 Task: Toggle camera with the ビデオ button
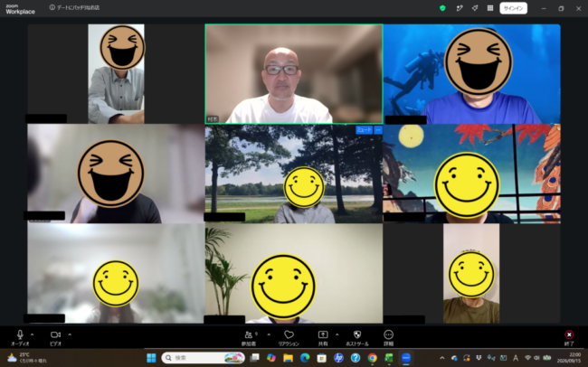(55, 338)
